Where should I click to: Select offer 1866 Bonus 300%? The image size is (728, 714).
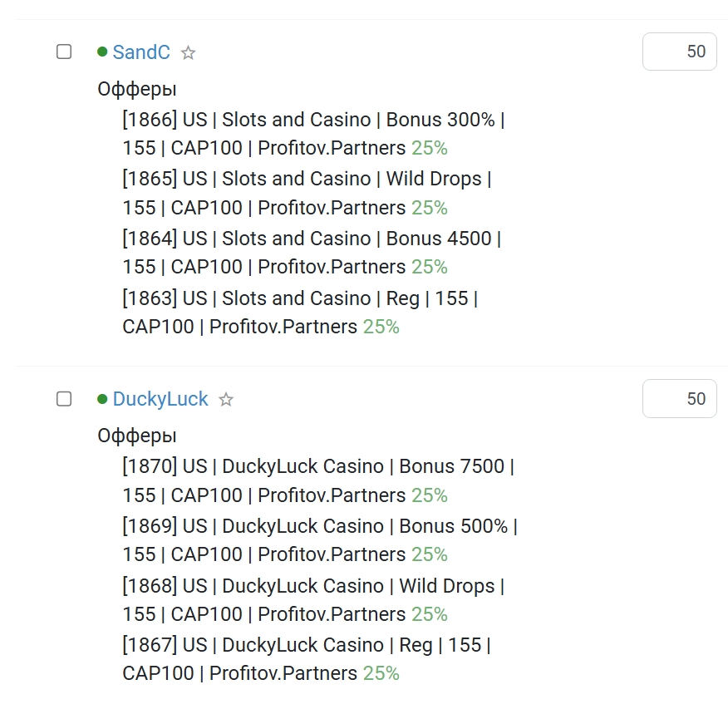(x=313, y=134)
